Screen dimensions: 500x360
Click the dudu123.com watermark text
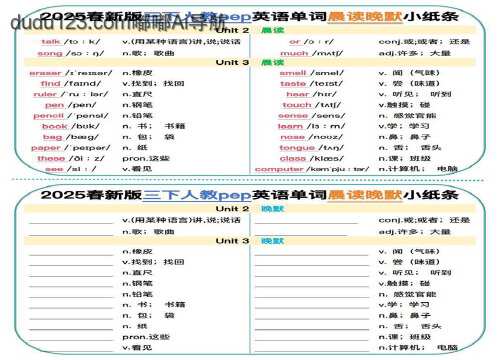coord(118,23)
